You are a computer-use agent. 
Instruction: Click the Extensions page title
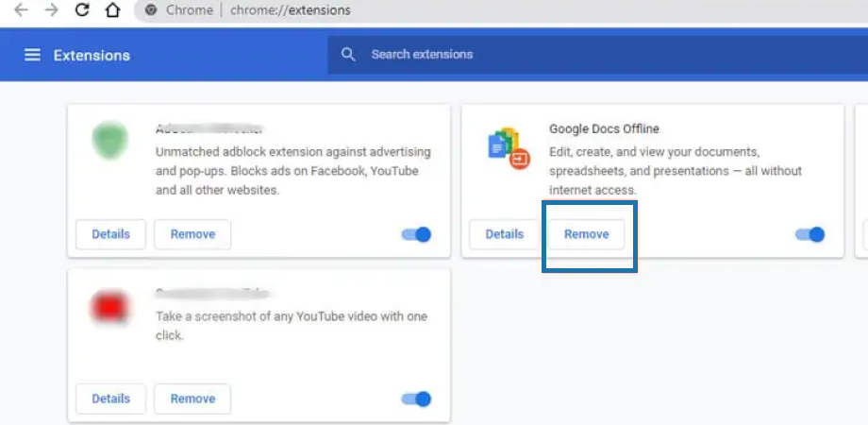click(x=92, y=56)
